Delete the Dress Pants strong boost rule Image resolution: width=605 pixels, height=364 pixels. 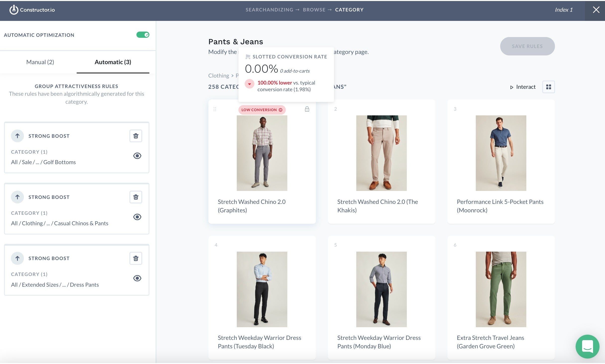tap(136, 258)
